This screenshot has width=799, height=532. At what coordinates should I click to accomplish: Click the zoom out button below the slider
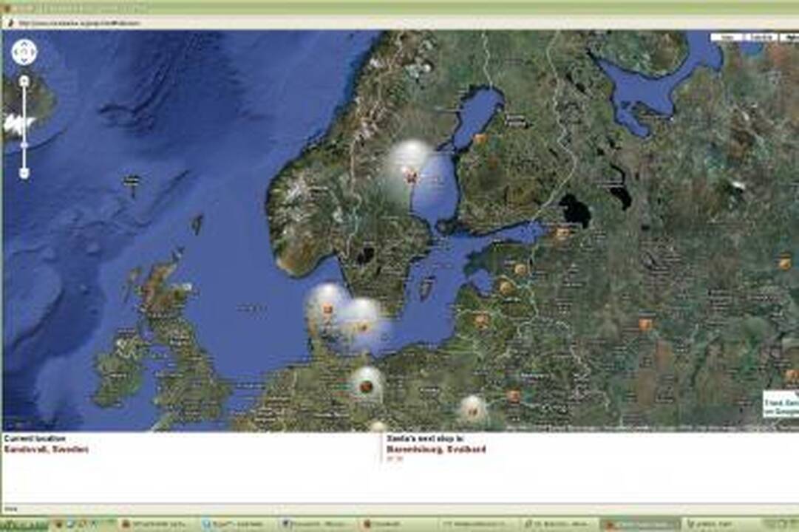(x=24, y=173)
